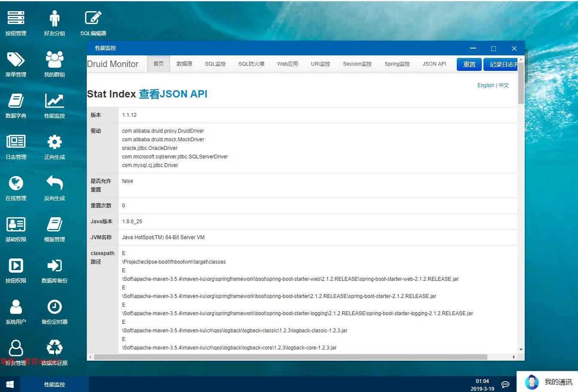Open the 数据库备份 icon
The height and width of the screenshot is (392, 578).
pos(55,270)
